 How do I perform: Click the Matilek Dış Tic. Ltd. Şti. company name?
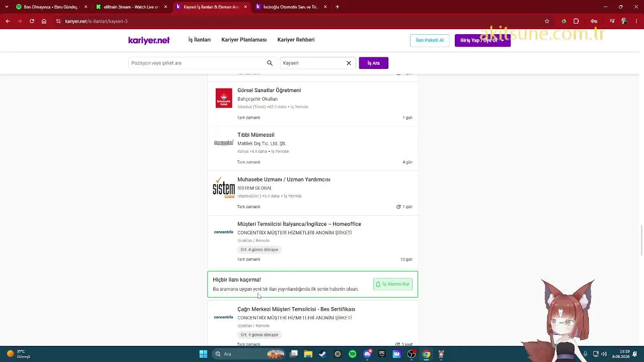[x=262, y=144]
